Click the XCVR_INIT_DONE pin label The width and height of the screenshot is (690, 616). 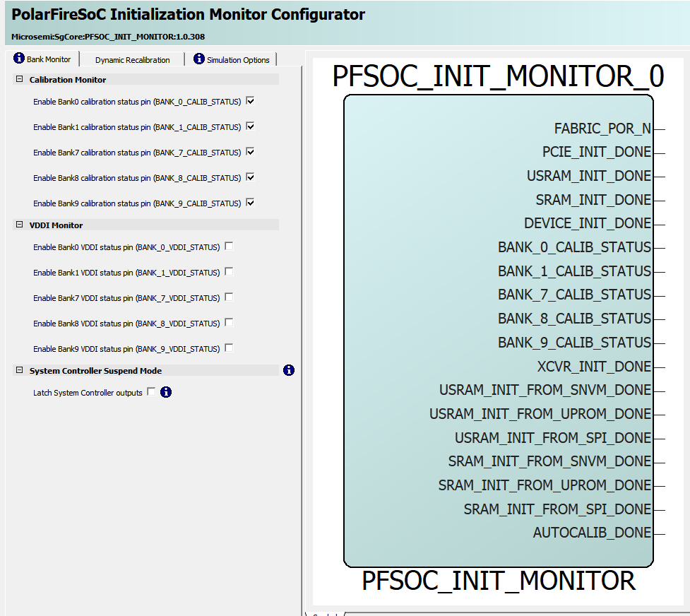[594, 366]
